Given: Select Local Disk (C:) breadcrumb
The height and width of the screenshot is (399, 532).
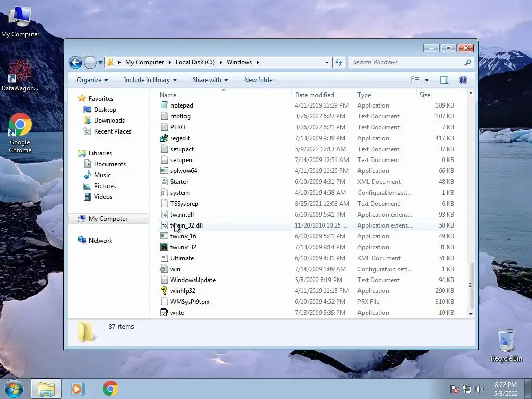Looking at the screenshot, I should pyautogui.click(x=195, y=62).
